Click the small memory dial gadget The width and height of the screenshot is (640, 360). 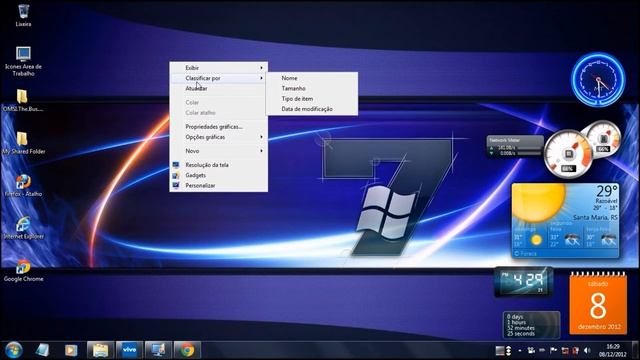pos(603,139)
